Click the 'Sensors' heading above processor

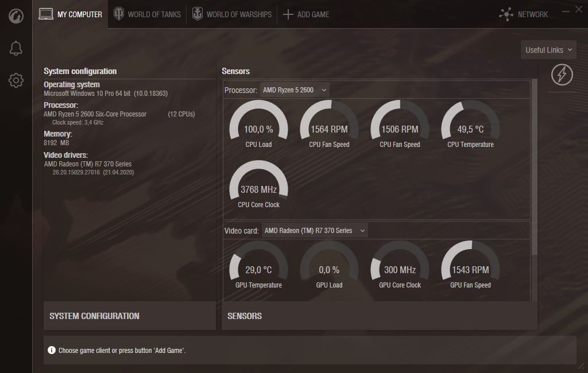click(235, 71)
